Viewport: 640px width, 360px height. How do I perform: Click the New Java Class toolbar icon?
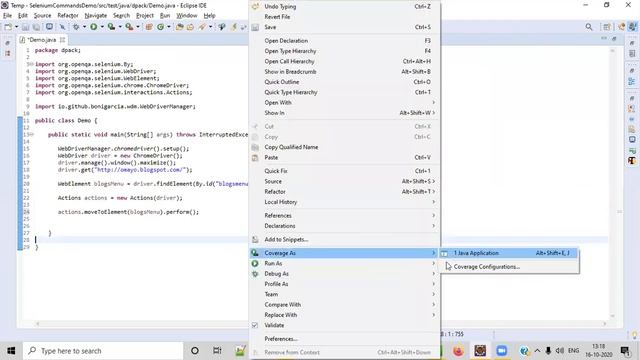point(160,27)
